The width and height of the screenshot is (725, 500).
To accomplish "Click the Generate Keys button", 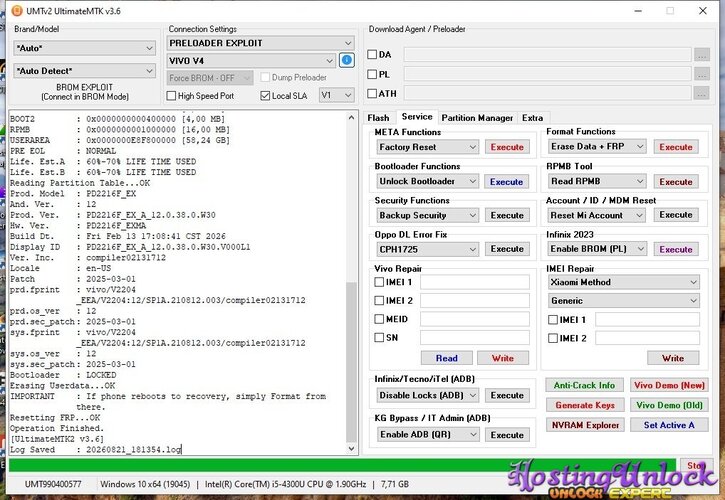I will pos(585,405).
